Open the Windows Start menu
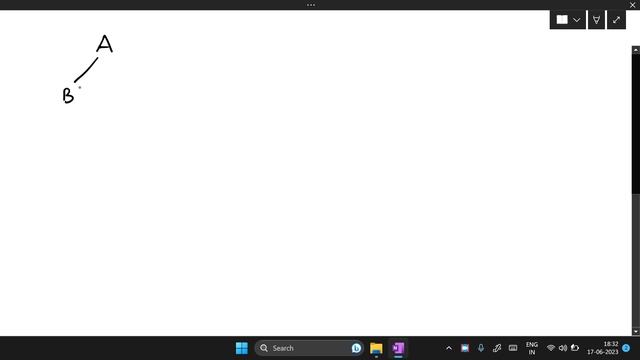Viewport: 640px width, 360px height. point(242,348)
